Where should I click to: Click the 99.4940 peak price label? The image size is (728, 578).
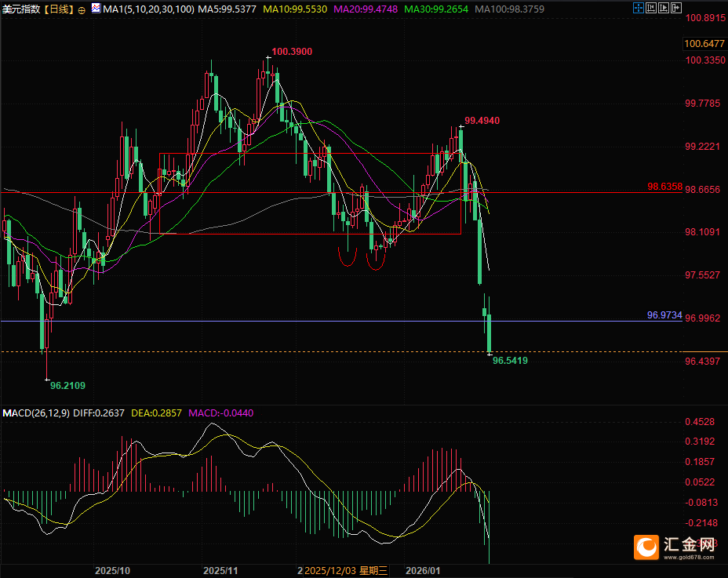pyautogui.click(x=482, y=120)
